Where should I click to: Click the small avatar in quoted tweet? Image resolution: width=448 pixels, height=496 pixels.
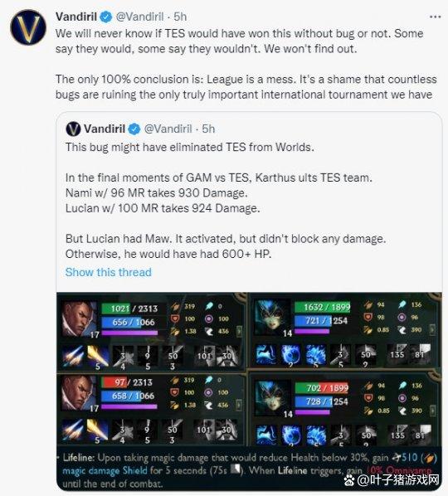point(73,129)
